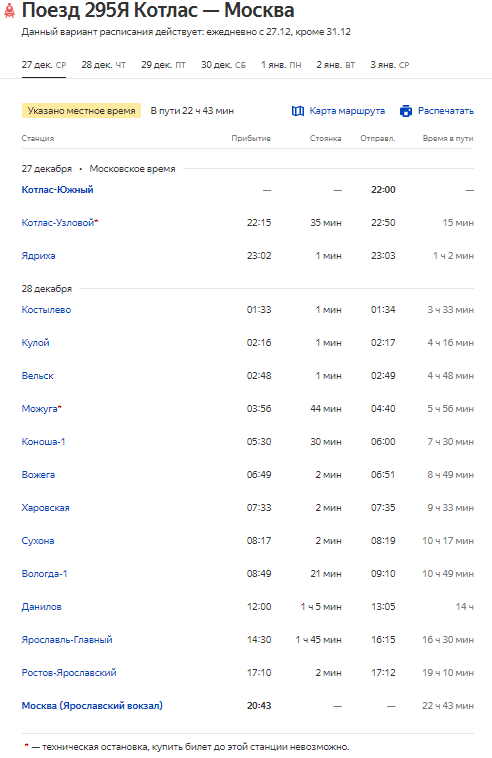Click the Распечатать link
492x758 pixels.
click(x=446, y=111)
